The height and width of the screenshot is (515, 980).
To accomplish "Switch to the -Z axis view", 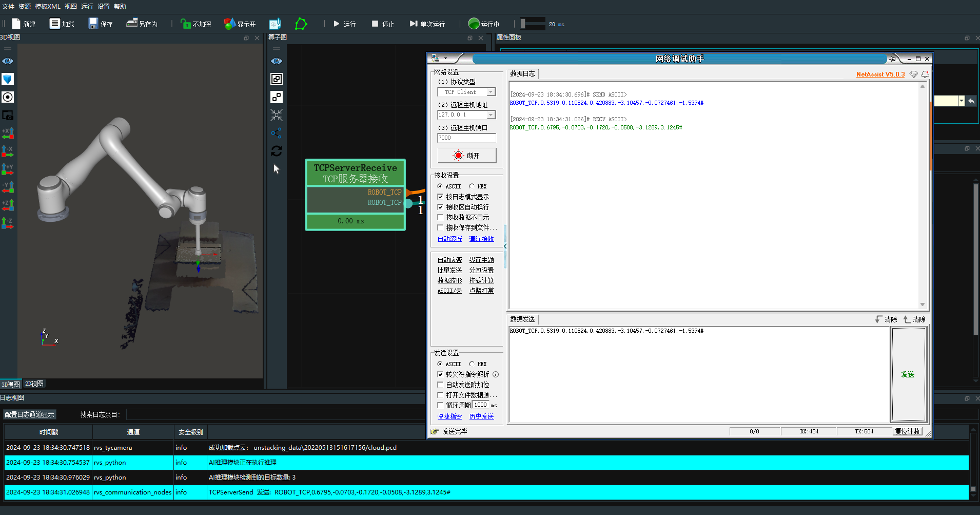I will click(8, 223).
